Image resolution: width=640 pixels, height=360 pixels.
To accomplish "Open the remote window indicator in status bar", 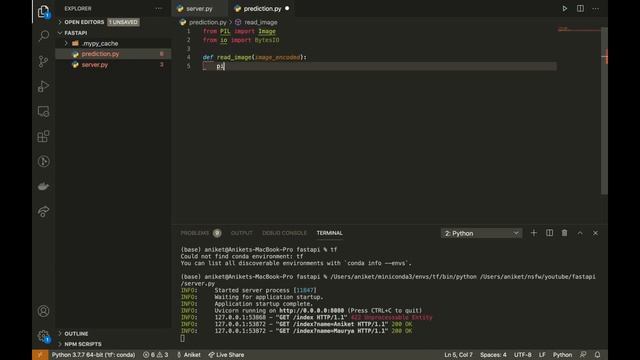I will [x=40, y=355].
